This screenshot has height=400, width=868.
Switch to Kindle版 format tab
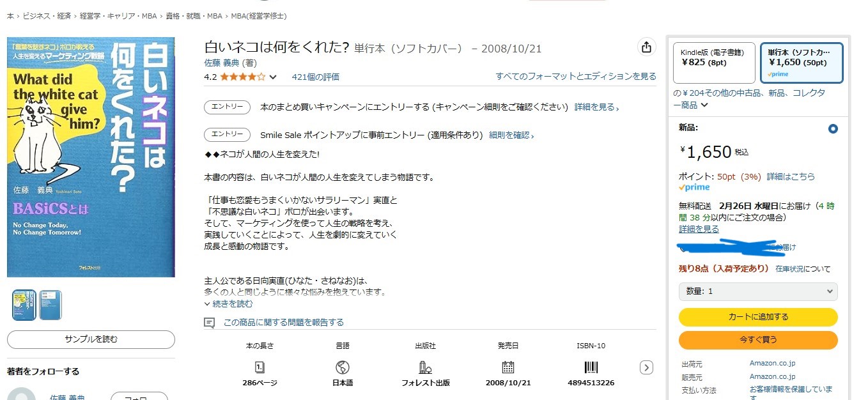coord(714,63)
